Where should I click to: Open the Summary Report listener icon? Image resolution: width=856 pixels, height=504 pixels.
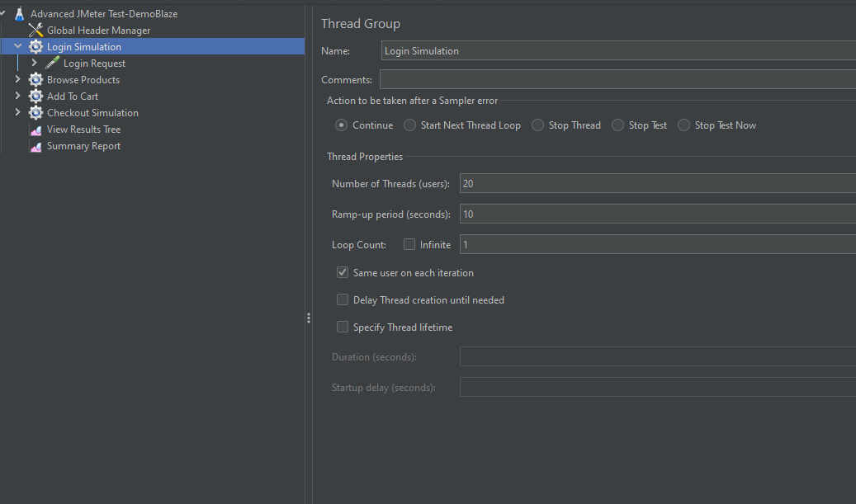tap(36, 146)
